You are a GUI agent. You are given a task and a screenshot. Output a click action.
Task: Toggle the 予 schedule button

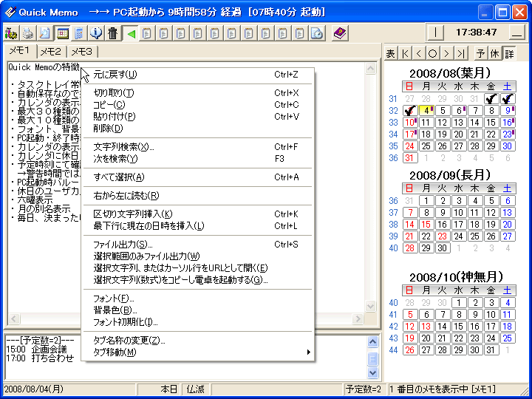[481, 53]
